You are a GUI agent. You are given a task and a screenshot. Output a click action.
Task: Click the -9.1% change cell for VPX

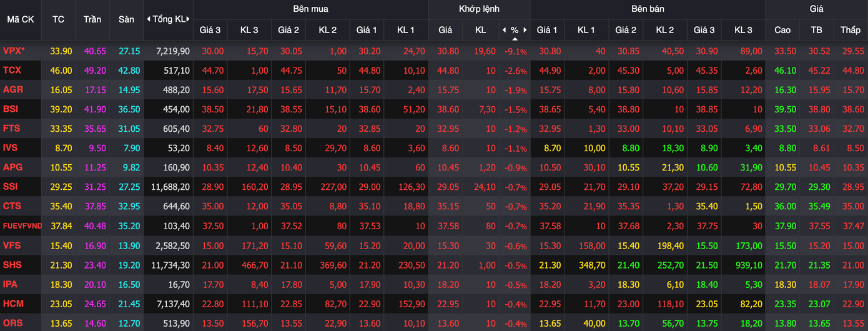516,52
